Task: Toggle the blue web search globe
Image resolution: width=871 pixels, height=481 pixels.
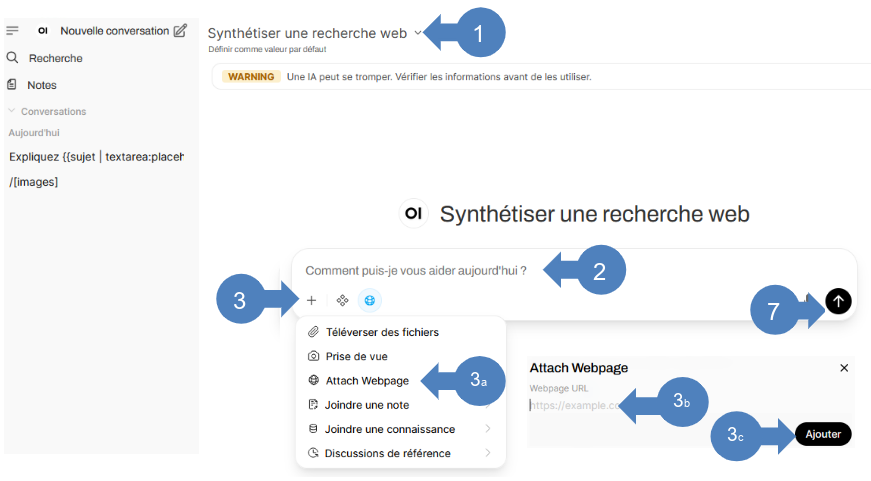Action: coord(370,300)
